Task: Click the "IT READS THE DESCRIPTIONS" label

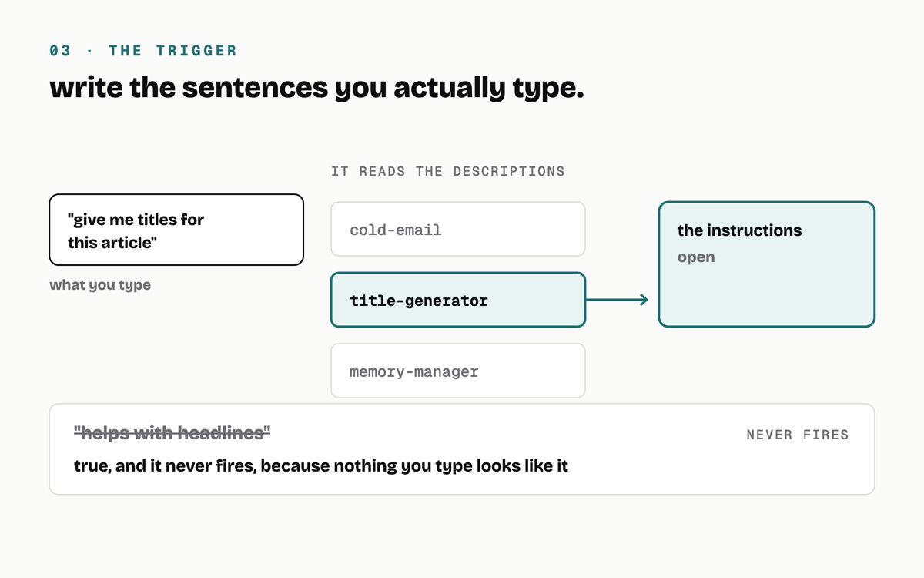Action: pos(448,171)
